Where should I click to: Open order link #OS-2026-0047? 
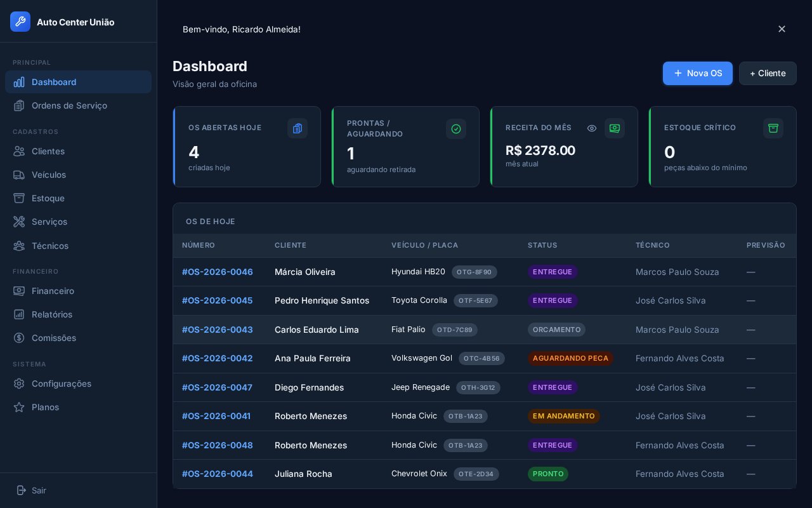(x=218, y=387)
